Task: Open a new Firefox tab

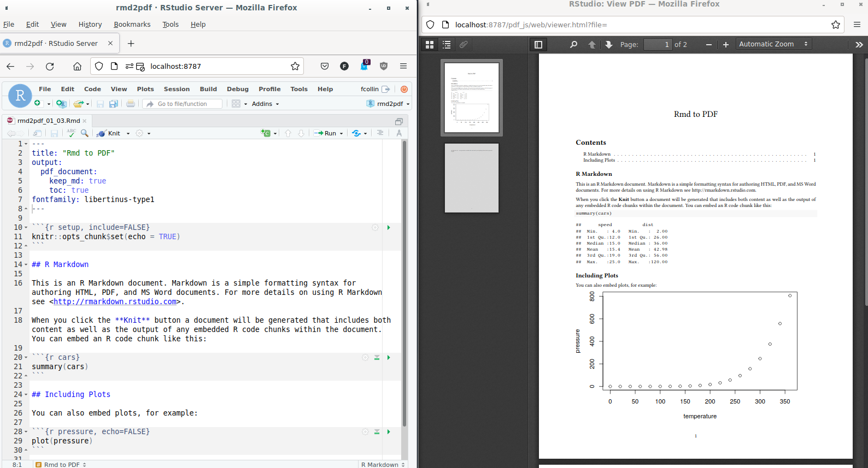Action: coord(131,44)
